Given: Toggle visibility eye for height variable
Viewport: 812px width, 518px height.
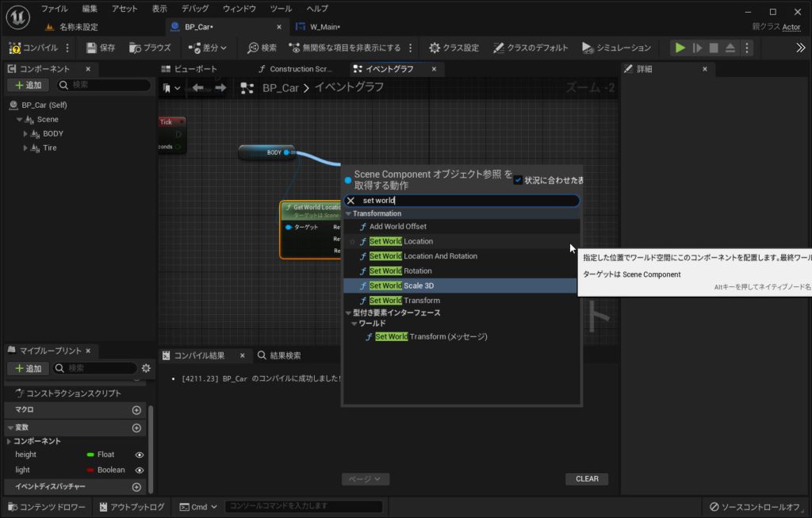Looking at the screenshot, I should pos(140,455).
